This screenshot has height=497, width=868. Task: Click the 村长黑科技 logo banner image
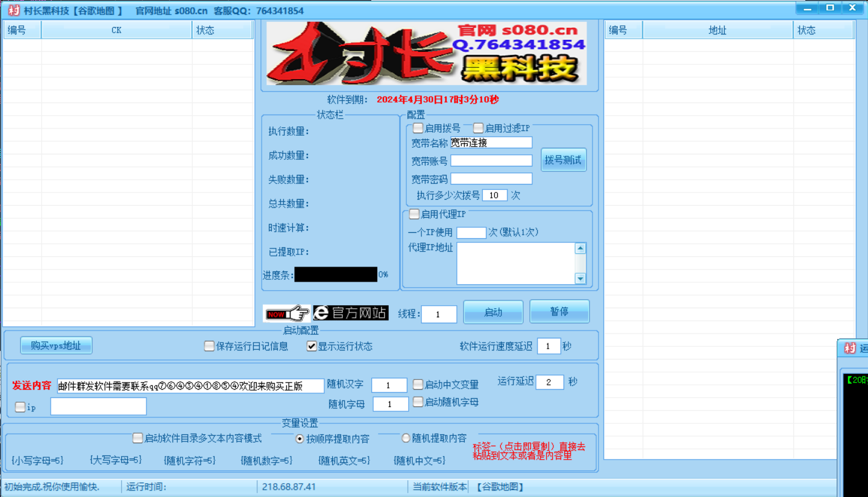pyautogui.click(x=427, y=53)
